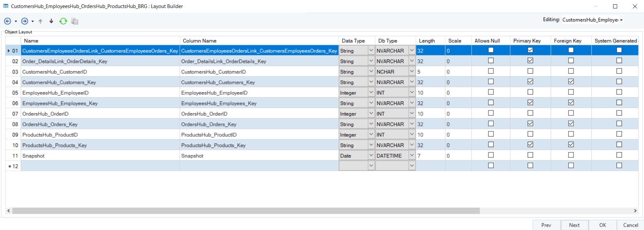This screenshot has width=644, height=230.
Task: Click the move row up arrow
Action: (x=41, y=21)
